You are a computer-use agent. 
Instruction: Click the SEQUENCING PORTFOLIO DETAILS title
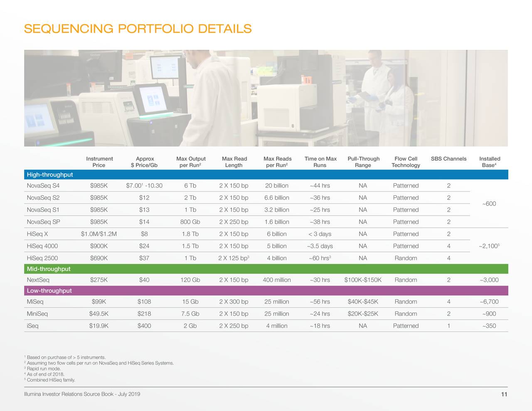(x=138, y=29)
